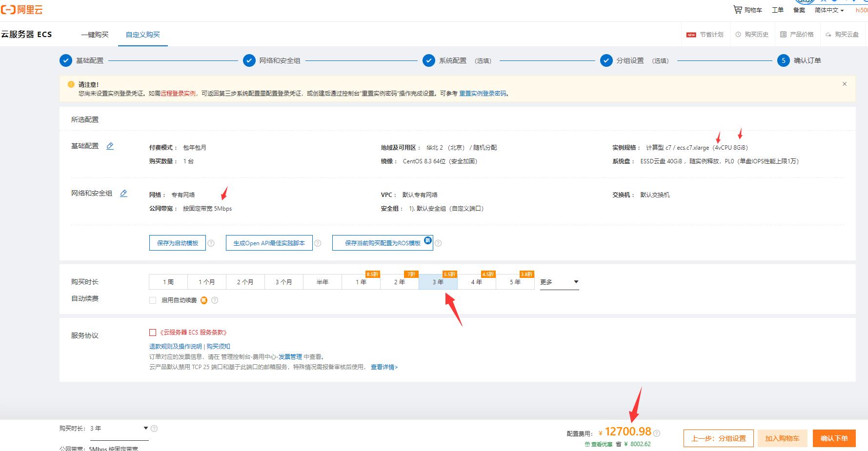This screenshot has width=868, height=451.
Task: Dismiss the 请注意 notice with the X
Action: pyautogui.click(x=845, y=84)
